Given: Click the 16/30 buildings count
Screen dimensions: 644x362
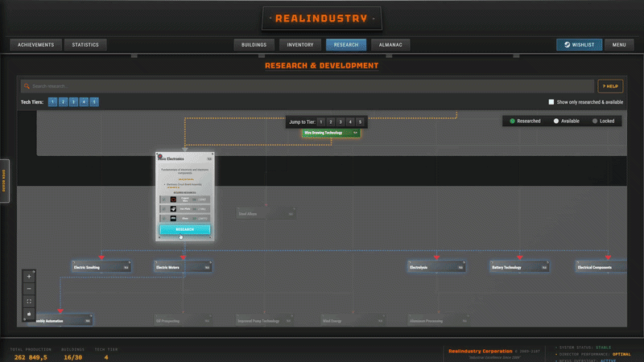Looking at the screenshot, I should 72,357.
